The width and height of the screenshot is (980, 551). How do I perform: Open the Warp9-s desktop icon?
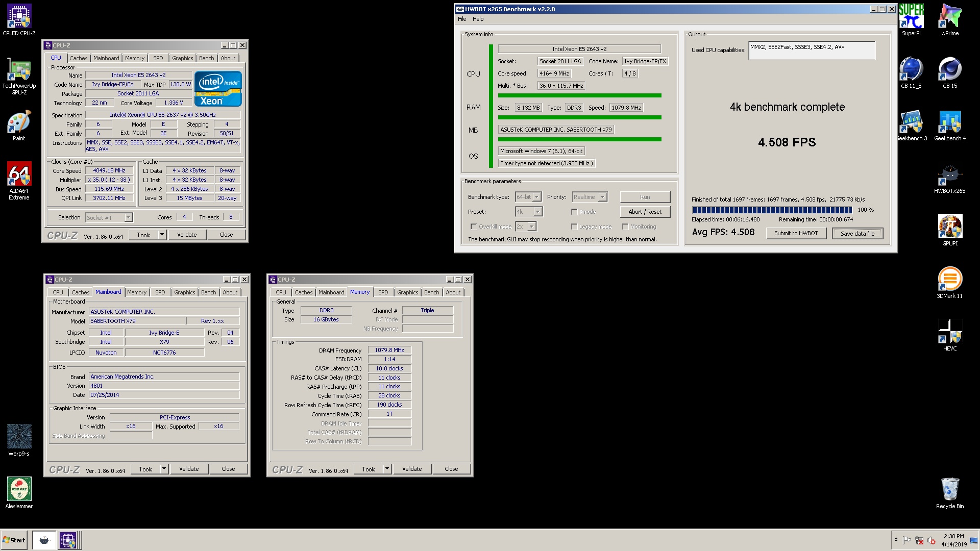point(19,440)
